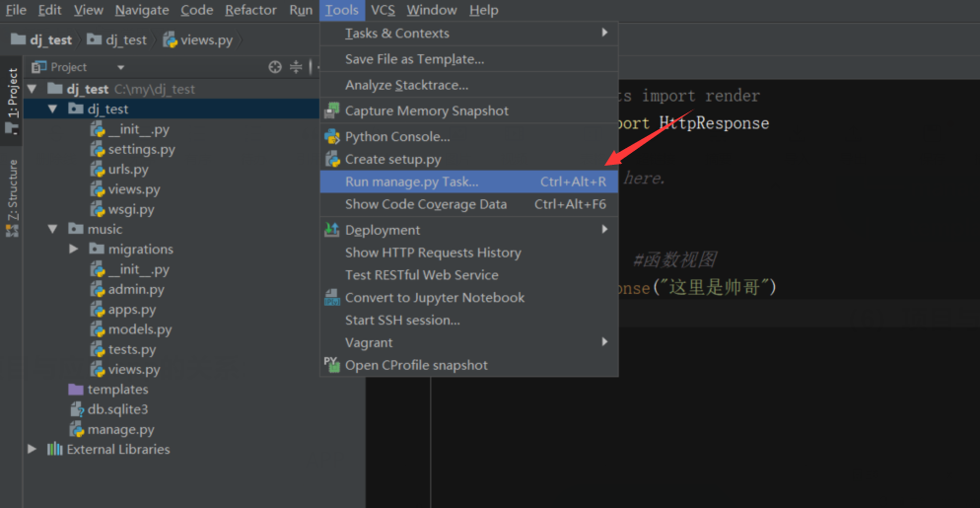Select __init__.py under dj_test

click(129, 129)
